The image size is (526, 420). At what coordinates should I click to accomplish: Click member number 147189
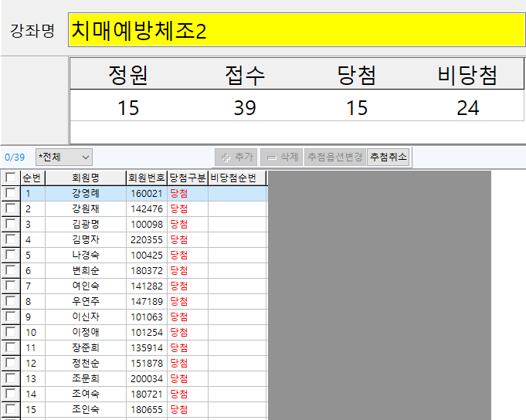tap(147, 302)
